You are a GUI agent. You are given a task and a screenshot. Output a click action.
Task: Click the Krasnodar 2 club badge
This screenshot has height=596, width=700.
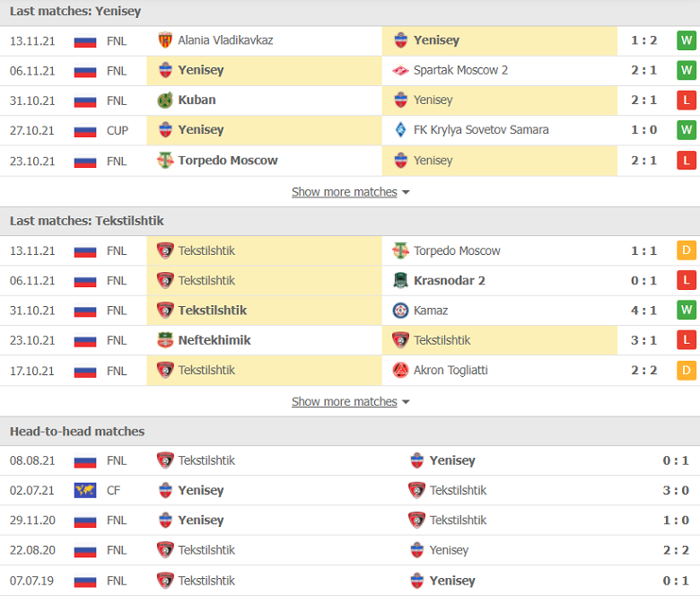400,280
